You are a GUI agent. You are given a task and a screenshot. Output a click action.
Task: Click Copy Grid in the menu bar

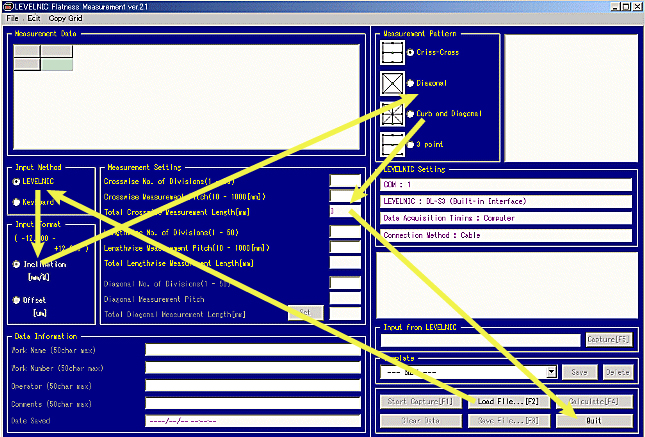(67, 19)
